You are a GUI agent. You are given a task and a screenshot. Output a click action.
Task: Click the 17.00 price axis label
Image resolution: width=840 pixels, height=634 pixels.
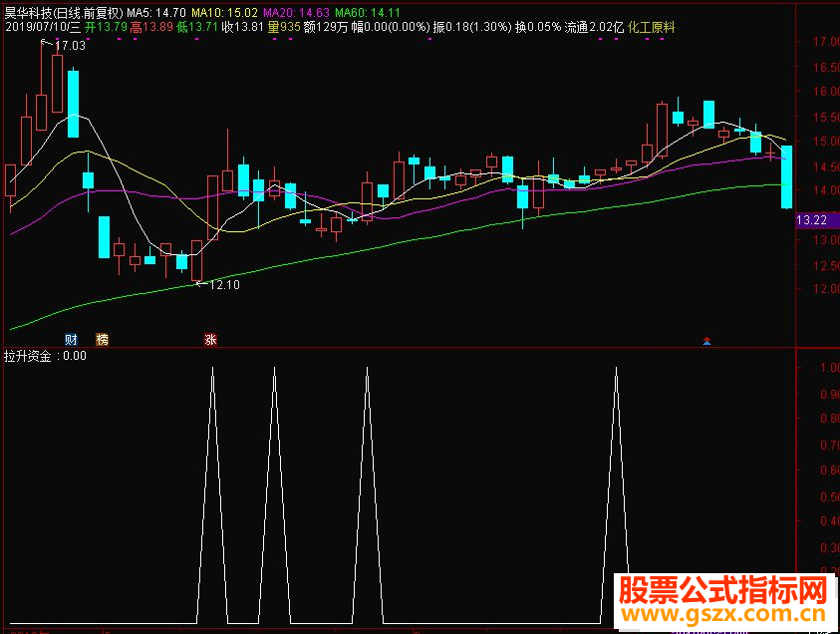tap(825, 41)
